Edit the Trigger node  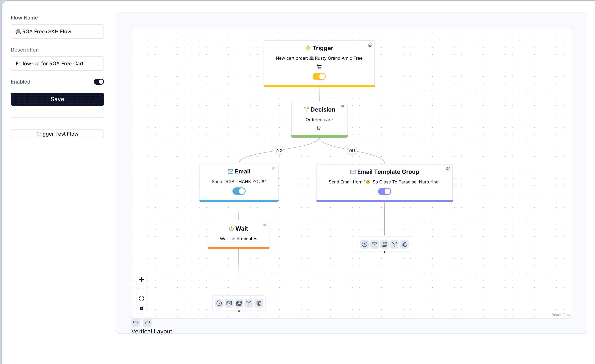370,45
